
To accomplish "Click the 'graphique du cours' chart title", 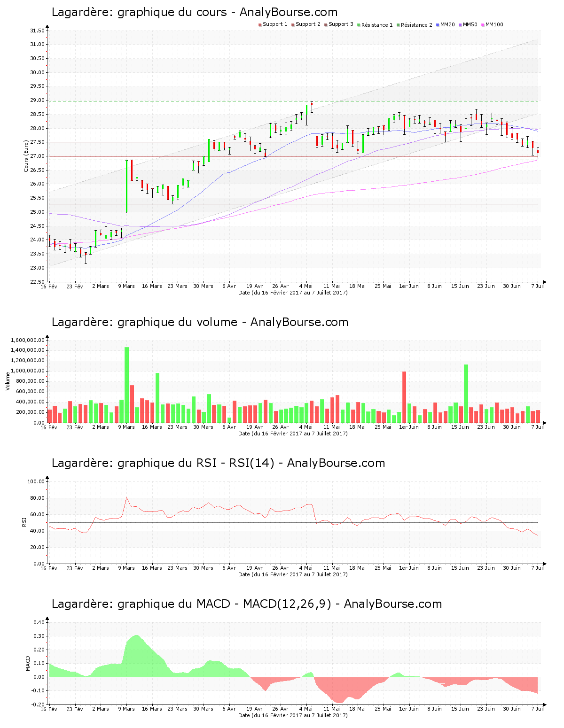I will coord(194,12).
